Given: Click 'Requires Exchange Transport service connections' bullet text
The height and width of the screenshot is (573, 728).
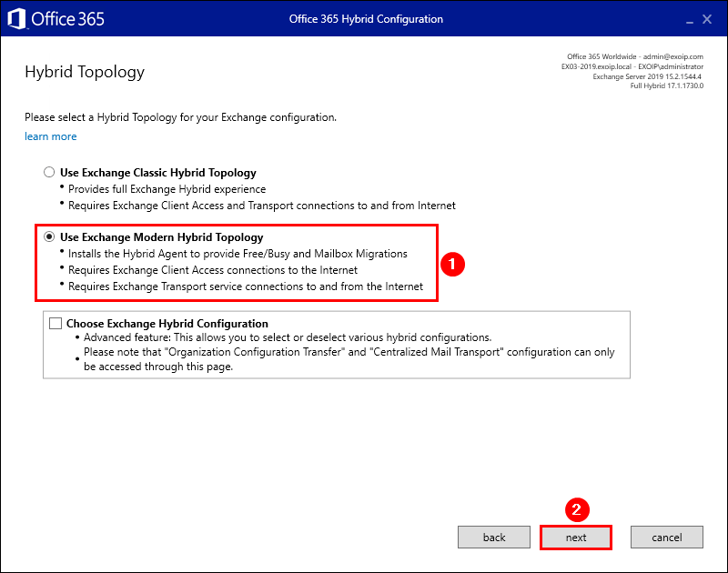Looking at the screenshot, I should click(x=246, y=286).
